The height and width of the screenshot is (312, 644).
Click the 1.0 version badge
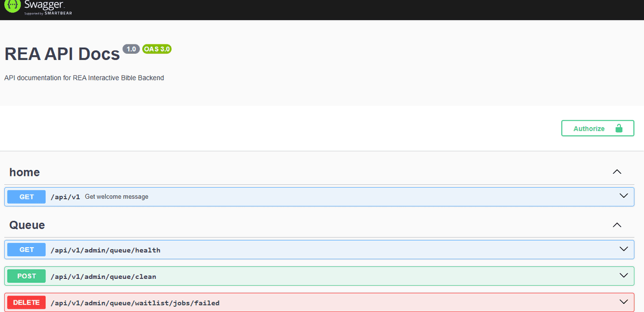pyautogui.click(x=131, y=49)
